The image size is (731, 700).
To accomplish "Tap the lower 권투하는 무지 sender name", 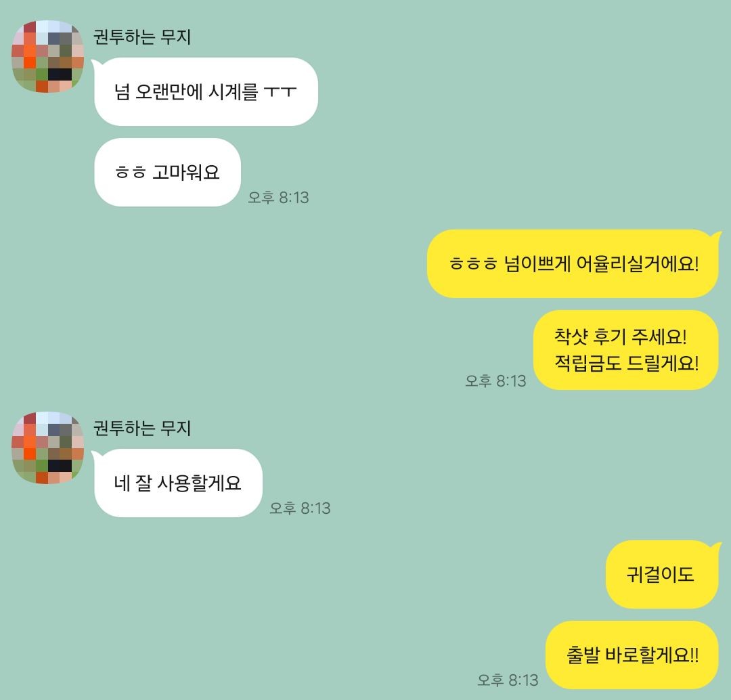I will click(142, 428).
